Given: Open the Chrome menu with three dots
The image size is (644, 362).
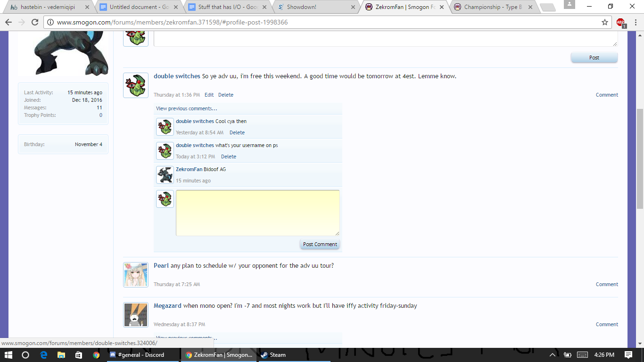Looking at the screenshot, I should pos(635,22).
